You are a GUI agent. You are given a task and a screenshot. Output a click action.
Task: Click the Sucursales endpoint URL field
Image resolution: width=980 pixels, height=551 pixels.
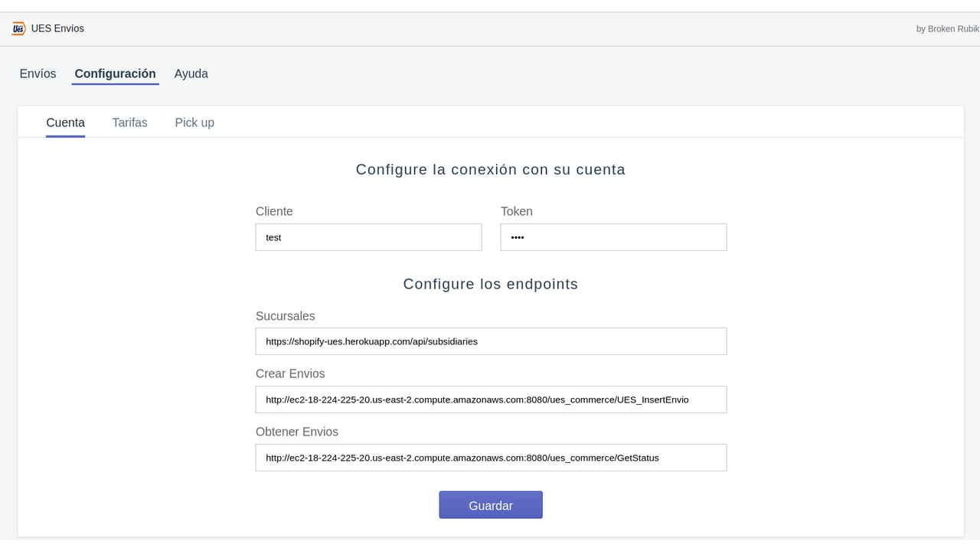[491, 341]
